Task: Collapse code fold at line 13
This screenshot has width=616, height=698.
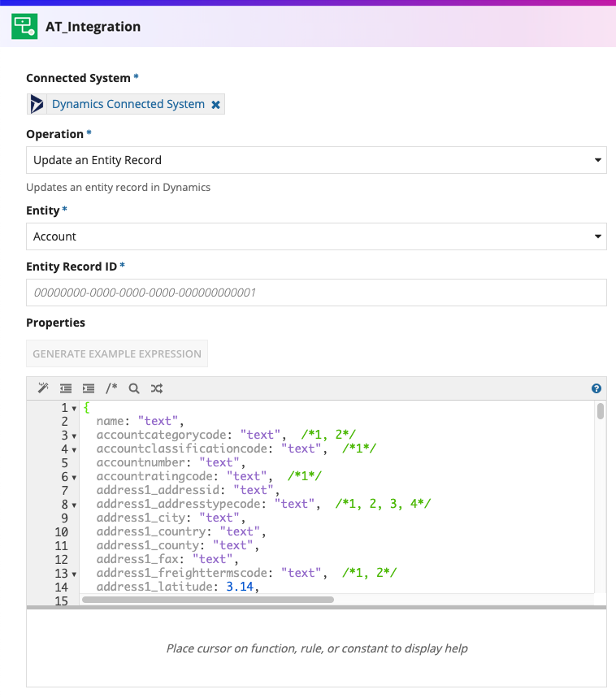Action: pos(74,574)
